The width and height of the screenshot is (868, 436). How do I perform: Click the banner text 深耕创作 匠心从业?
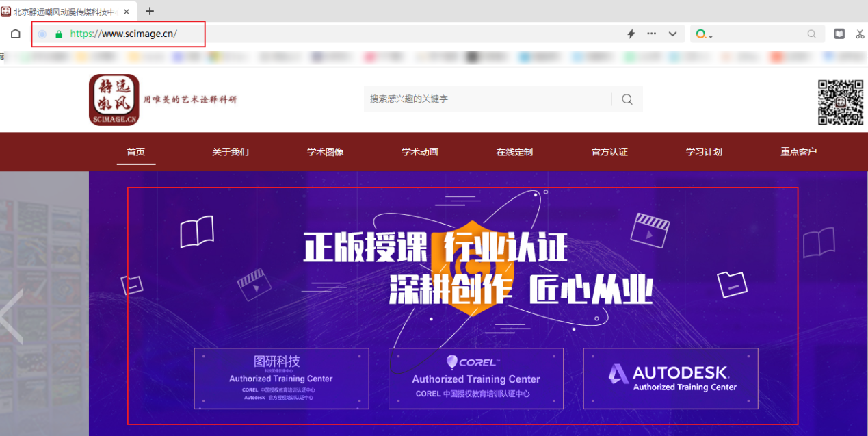pyautogui.click(x=521, y=290)
